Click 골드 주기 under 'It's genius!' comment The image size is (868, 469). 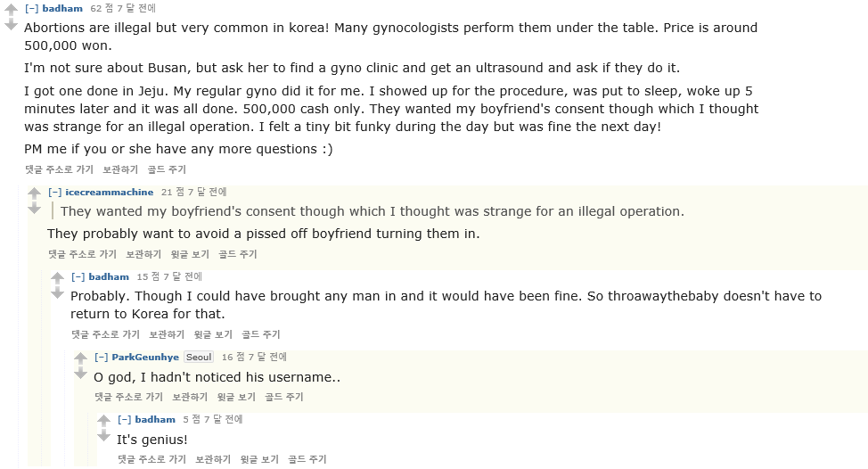point(307,460)
